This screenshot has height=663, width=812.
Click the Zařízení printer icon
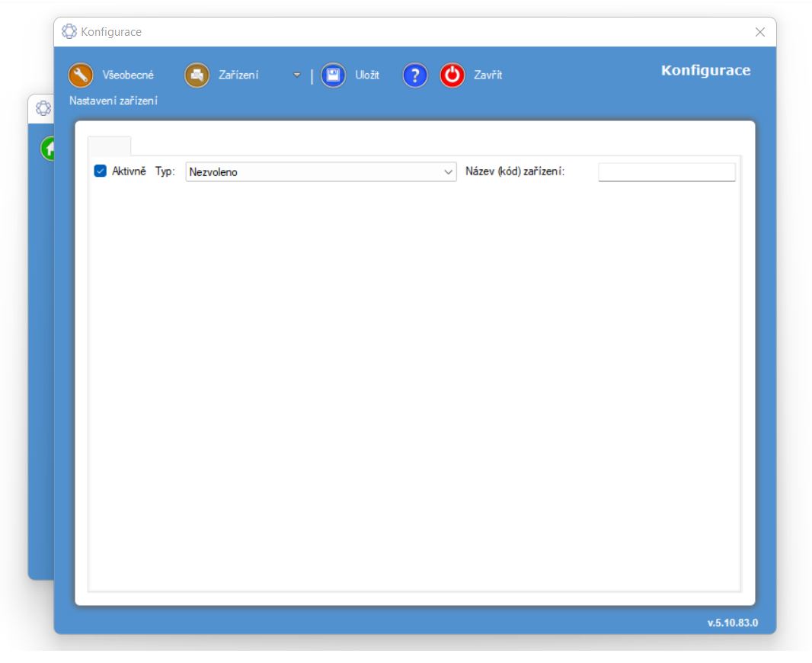(197, 75)
